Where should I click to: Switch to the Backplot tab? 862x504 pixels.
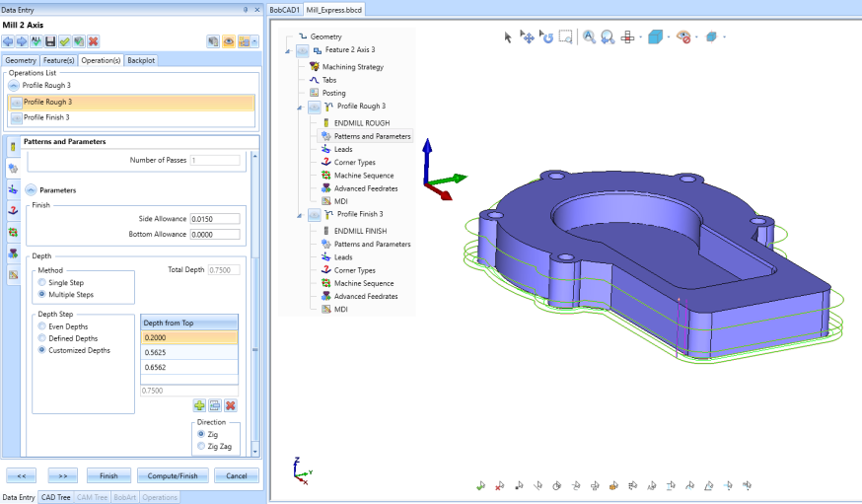click(x=141, y=60)
